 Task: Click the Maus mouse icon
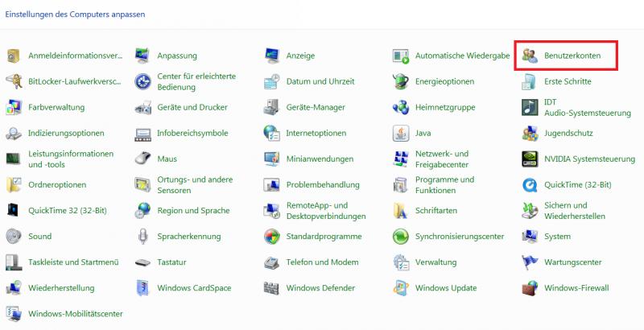point(142,159)
